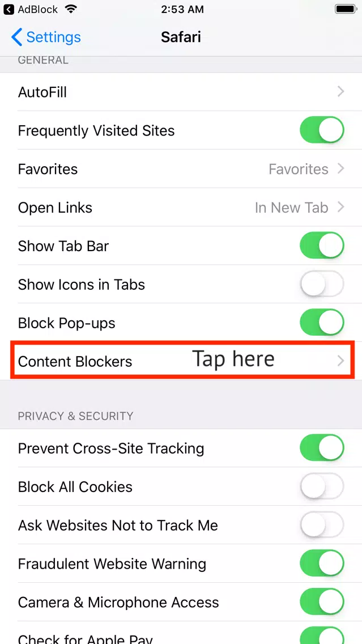Tap the battery indicator icon
Image resolution: width=362 pixels, height=644 pixels.
coord(346,9)
